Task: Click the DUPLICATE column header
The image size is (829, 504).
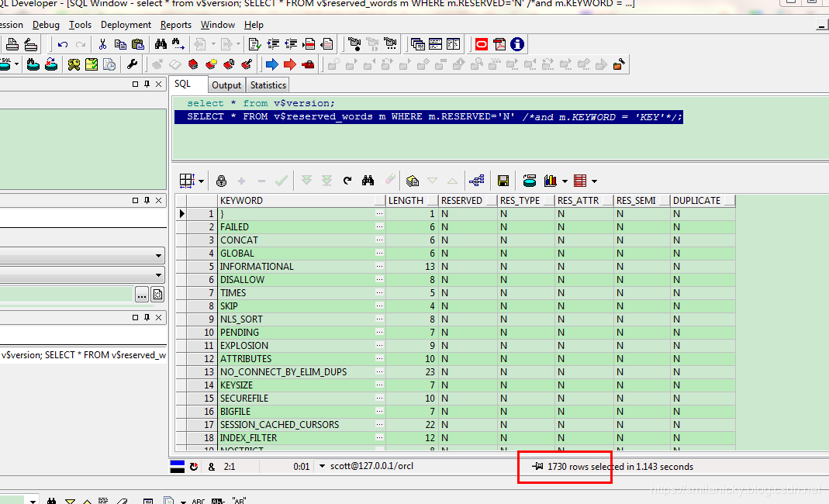Action: (703, 200)
